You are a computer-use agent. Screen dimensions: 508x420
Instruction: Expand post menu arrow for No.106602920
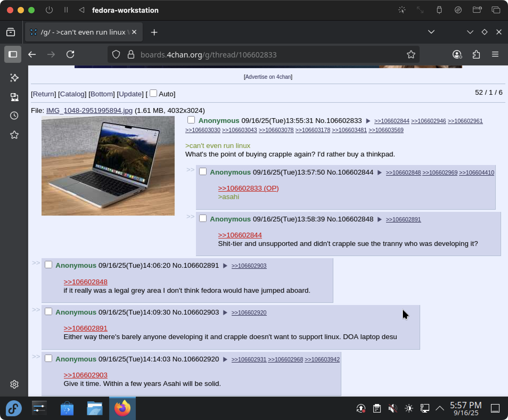point(225,360)
